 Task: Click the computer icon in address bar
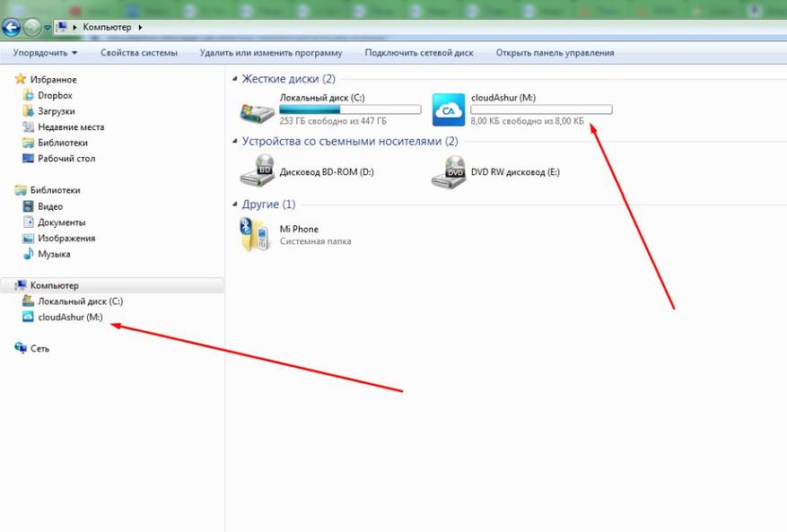(61, 27)
